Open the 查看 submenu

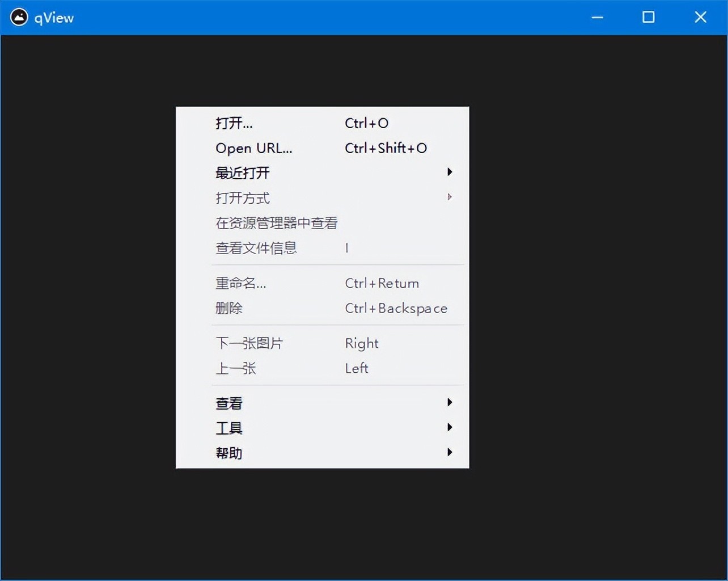coord(322,403)
